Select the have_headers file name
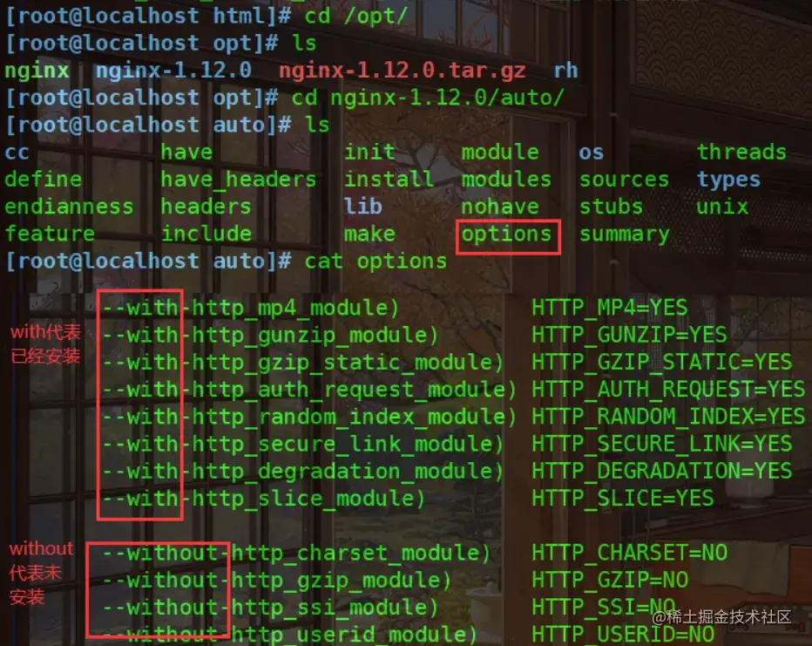812x646 pixels. (x=238, y=180)
